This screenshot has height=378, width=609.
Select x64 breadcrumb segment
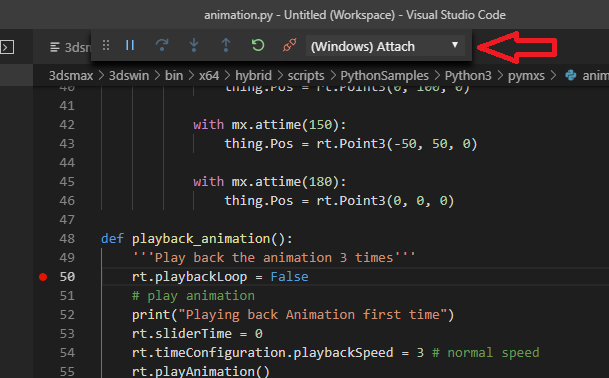[x=209, y=75]
